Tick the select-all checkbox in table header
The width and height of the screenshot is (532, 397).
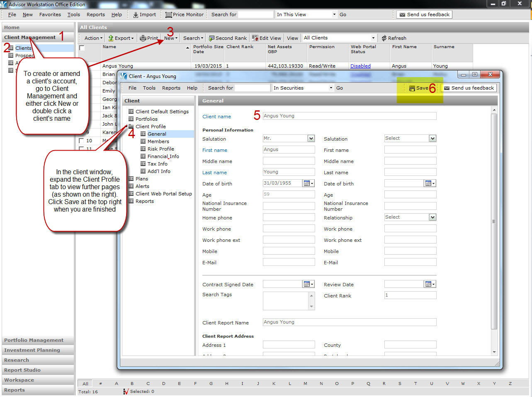82,48
